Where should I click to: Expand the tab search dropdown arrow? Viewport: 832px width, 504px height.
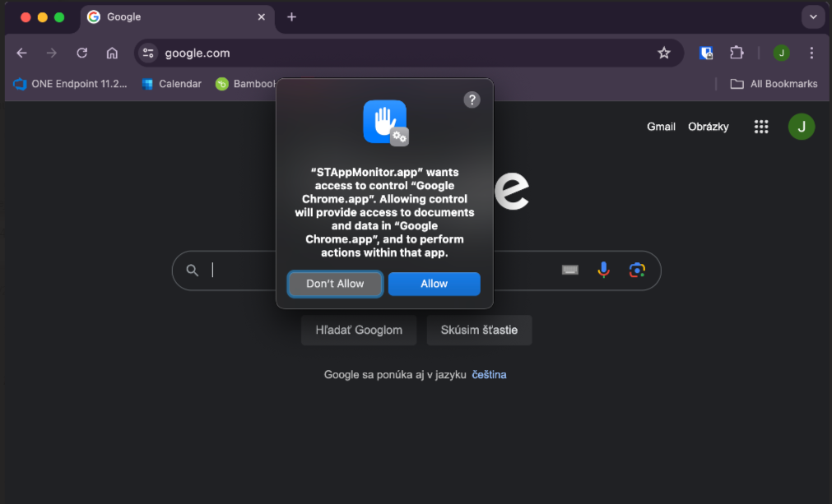click(x=813, y=17)
